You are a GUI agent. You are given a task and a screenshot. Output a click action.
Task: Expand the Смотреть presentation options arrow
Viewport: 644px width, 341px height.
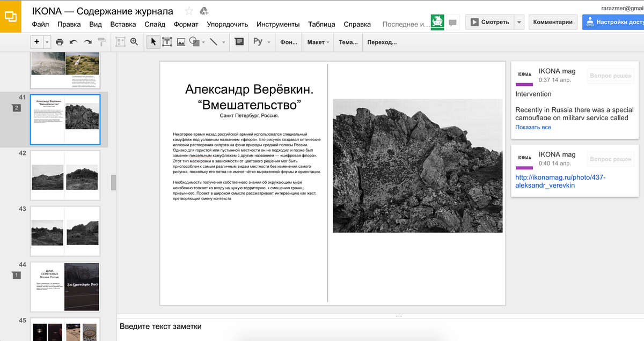[518, 23]
